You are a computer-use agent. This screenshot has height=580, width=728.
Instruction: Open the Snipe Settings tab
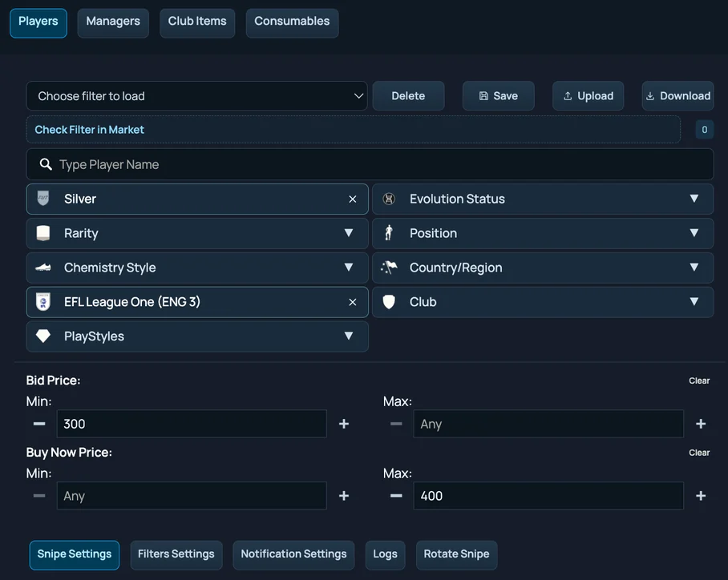click(x=75, y=555)
